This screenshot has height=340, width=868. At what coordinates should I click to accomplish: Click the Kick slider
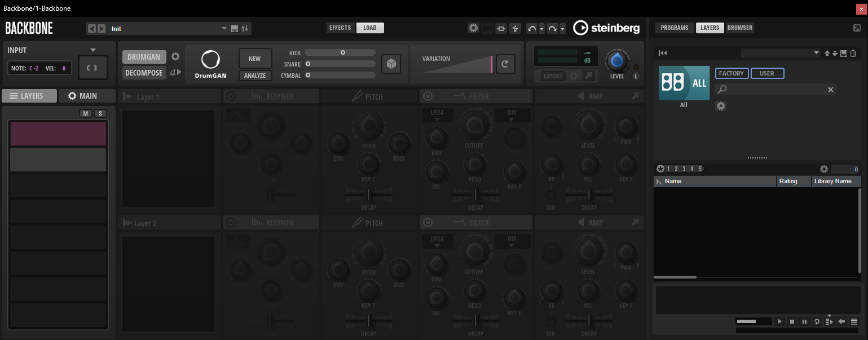(340, 52)
